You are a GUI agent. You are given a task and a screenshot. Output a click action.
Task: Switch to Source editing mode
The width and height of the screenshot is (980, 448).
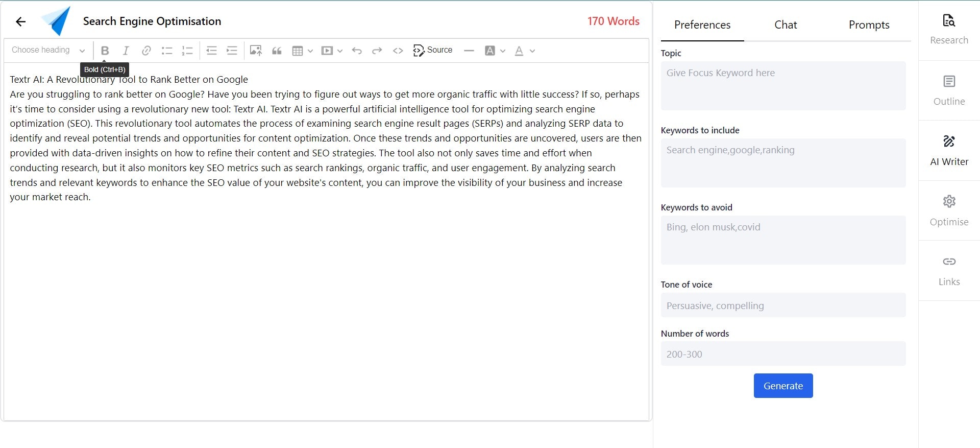coord(433,50)
